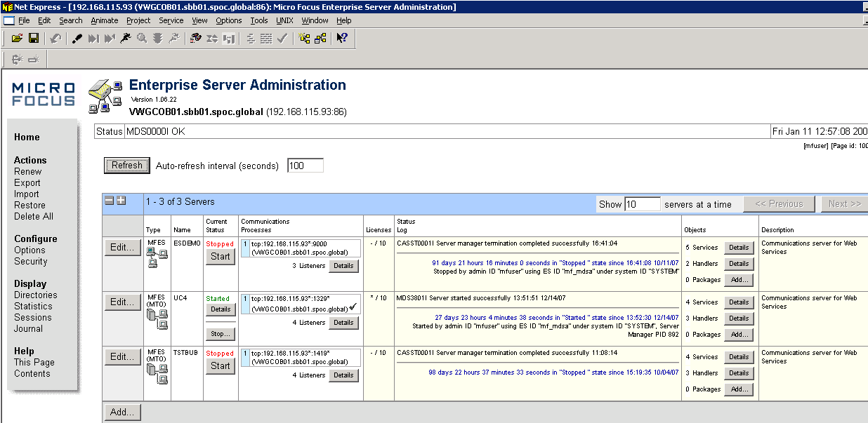
Task: Show Sessions from the Display section
Action: (x=33, y=317)
